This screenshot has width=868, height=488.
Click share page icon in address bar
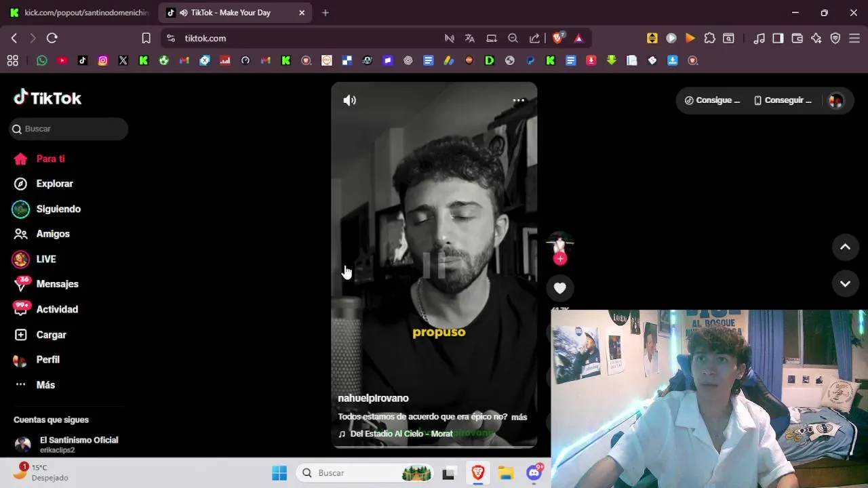pyautogui.click(x=535, y=38)
